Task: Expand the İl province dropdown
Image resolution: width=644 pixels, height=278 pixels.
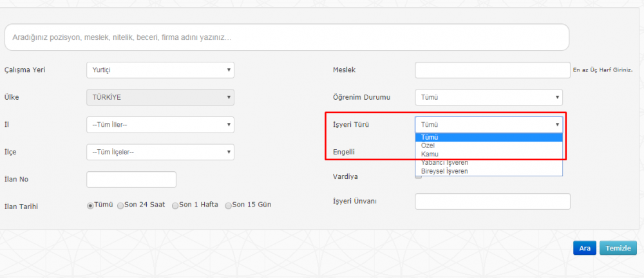Action: 160,125
